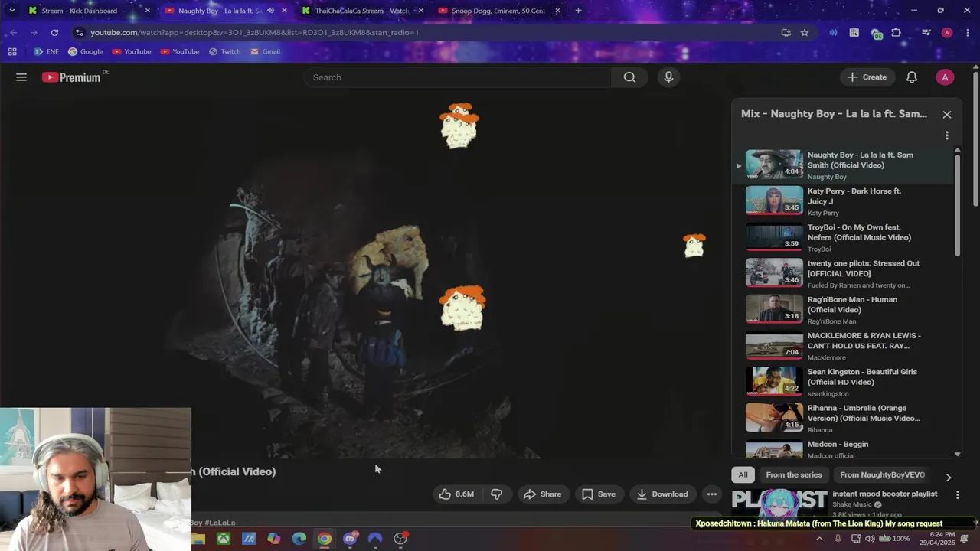
Task: Select the All filter chip
Action: 743,475
